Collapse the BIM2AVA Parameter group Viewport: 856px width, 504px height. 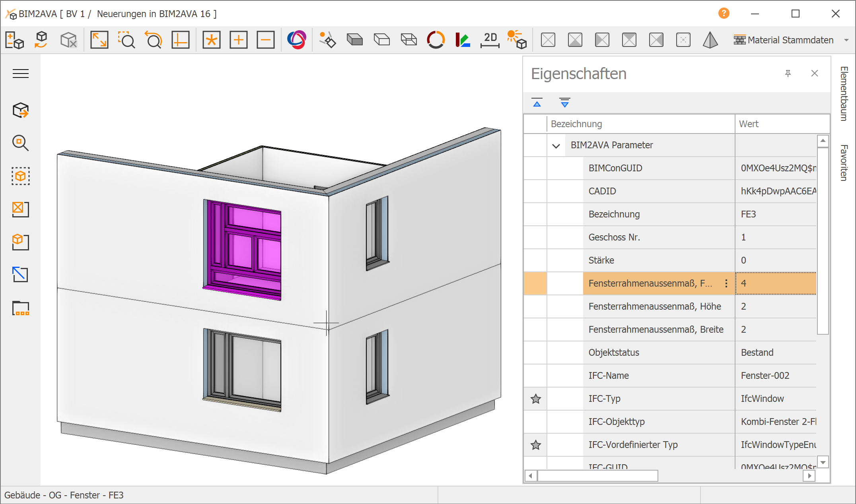click(556, 145)
